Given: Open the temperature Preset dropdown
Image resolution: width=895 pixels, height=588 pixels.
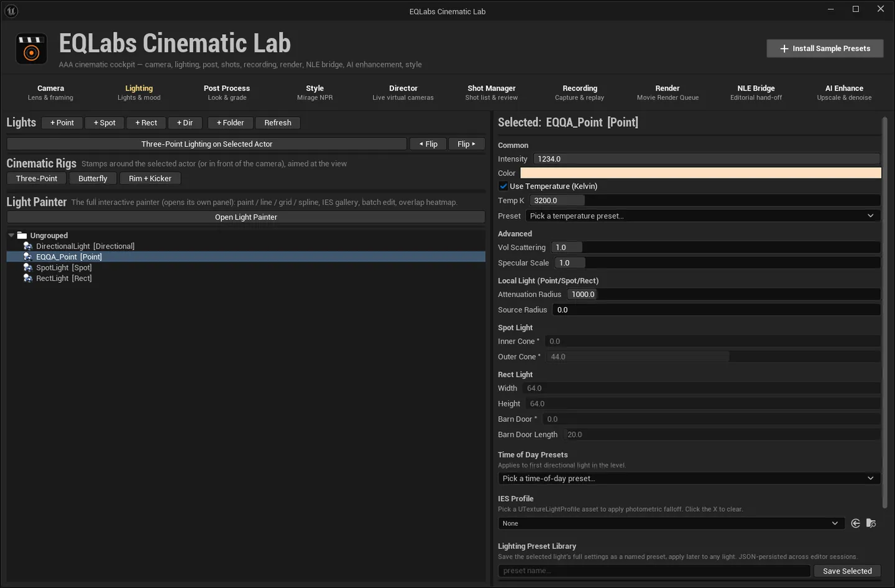Looking at the screenshot, I should 703,216.
